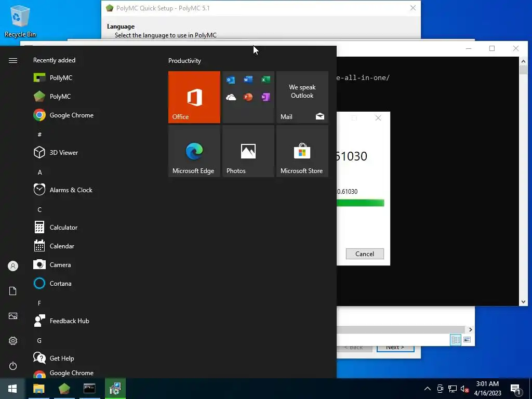The image size is (532, 399).
Task: Maximize the console window
Action: 492,48
